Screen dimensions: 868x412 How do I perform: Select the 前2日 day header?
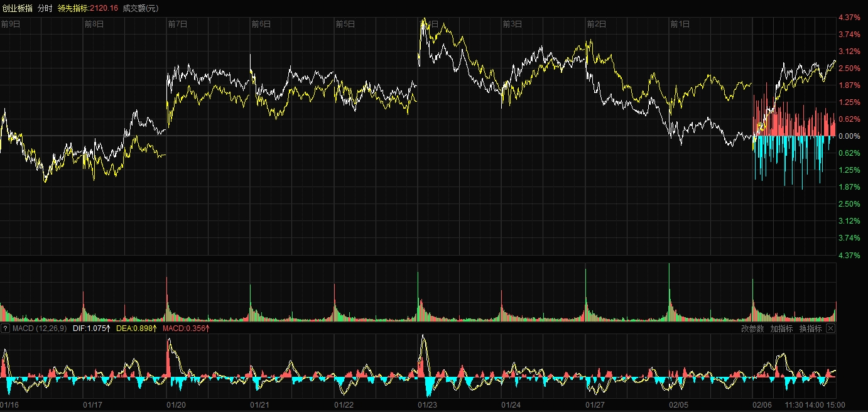pyautogui.click(x=597, y=24)
